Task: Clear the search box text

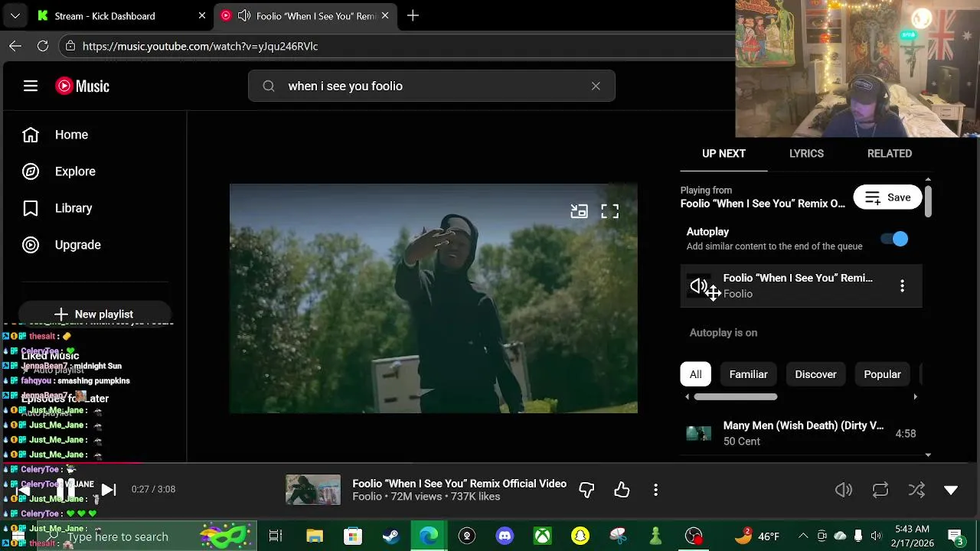Action: (x=596, y=86)
